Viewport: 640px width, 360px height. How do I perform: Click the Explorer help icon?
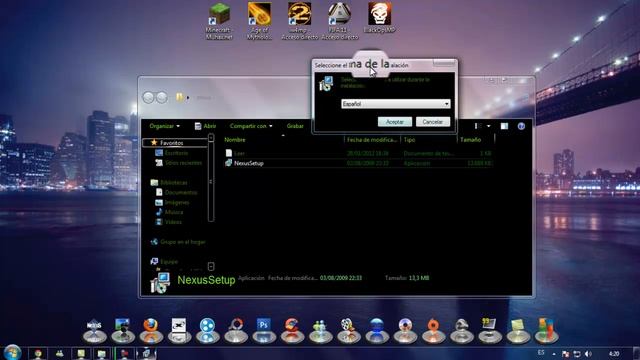[521, 126]
